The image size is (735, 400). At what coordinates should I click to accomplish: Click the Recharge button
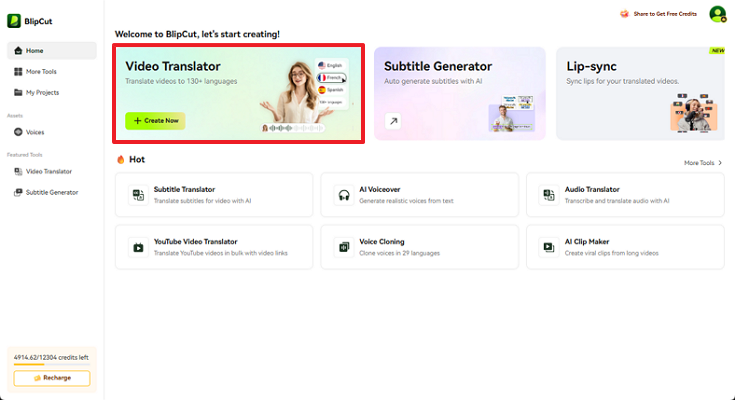point(52,378)
